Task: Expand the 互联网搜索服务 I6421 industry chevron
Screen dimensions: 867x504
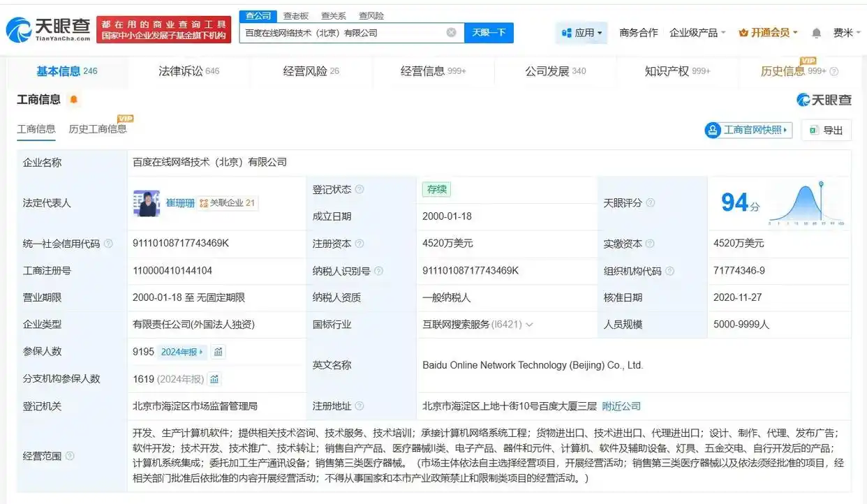Action: [532, 325]
